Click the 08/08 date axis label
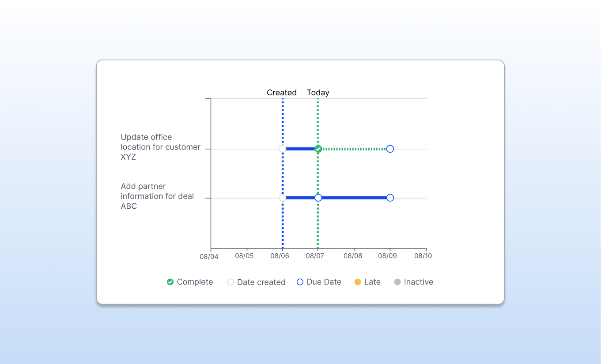The width and height of the screenshot is (601, 364). click(353, 255)
